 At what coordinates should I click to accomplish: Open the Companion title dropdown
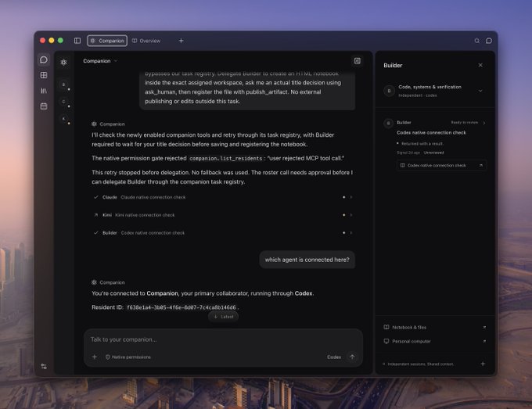tap(100, 61)
